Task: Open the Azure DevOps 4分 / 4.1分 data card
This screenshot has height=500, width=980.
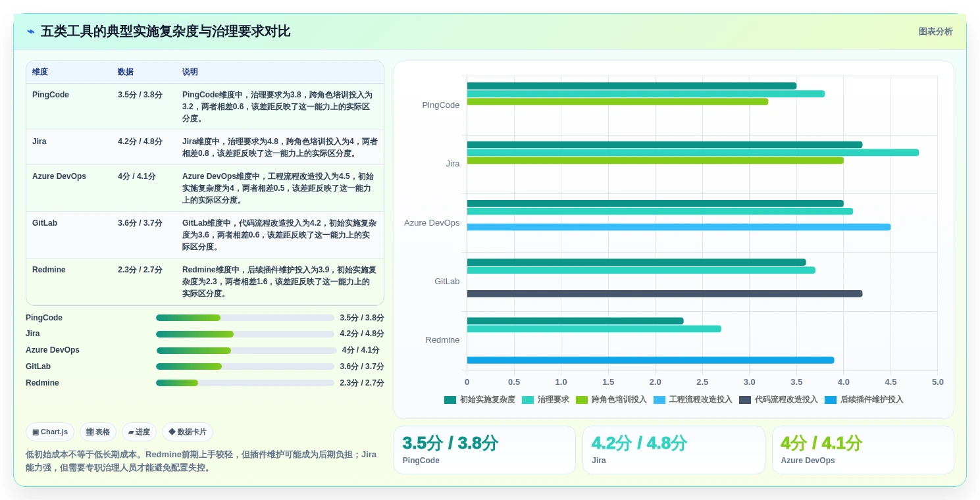Action: pyautogui.click(x=863, y=450)
